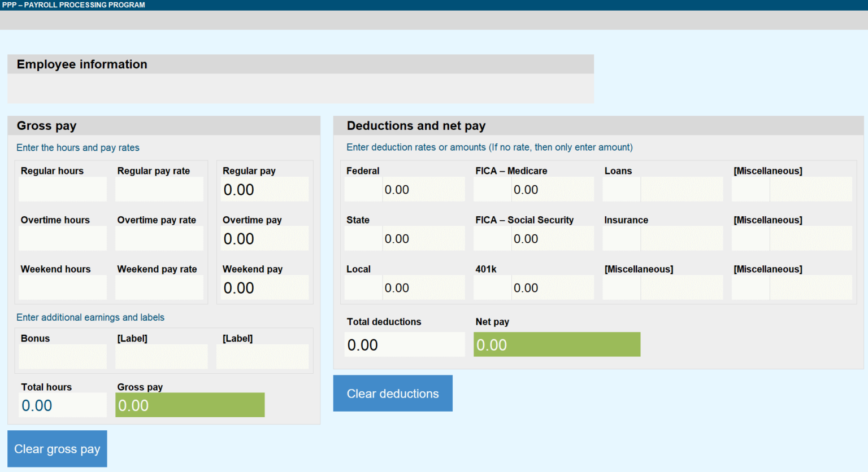Select the Regular pay rate field

[159, 190]
